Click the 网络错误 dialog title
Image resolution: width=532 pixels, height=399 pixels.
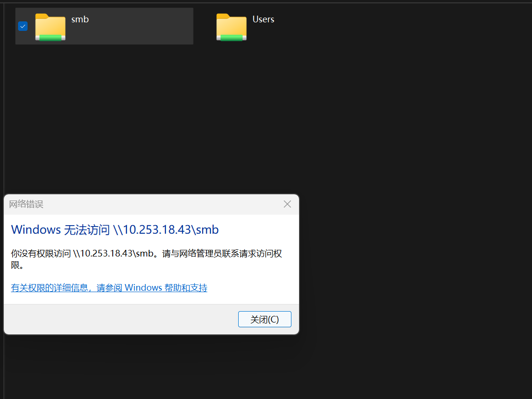(x=26, y=204)
